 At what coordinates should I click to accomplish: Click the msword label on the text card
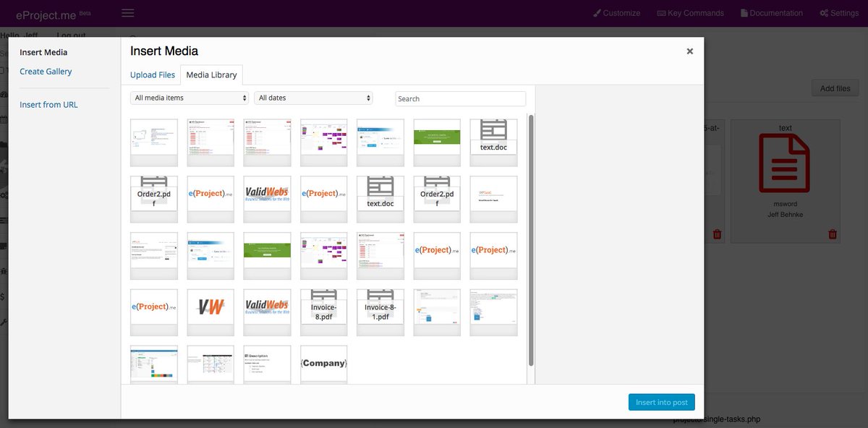(785, 204)
